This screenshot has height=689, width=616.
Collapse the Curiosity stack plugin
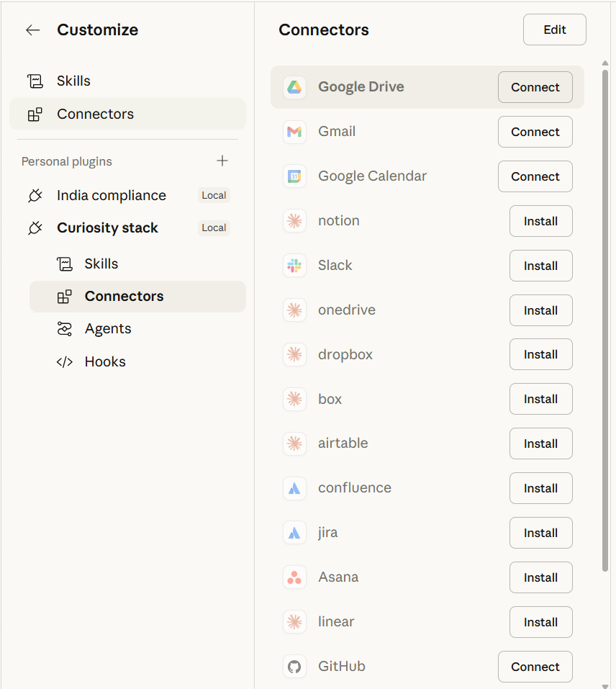point(128,228)
